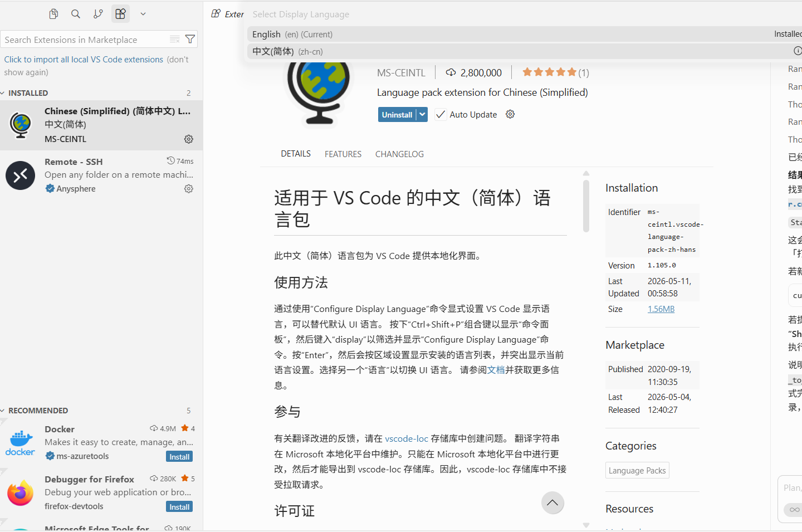802x532 pixels.
Task: Open the extensions filter funnel
Action: 190,39
